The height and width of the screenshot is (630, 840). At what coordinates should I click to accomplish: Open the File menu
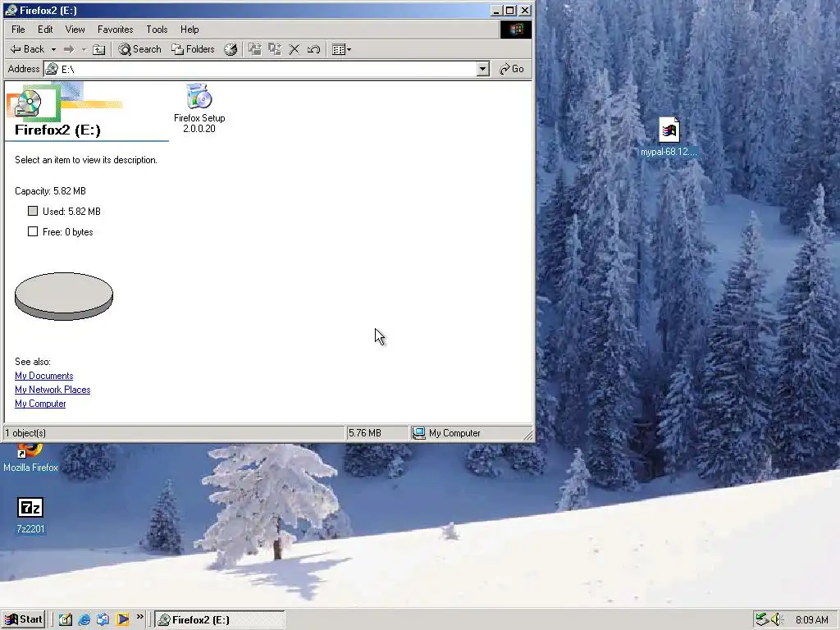click(18, 30)
